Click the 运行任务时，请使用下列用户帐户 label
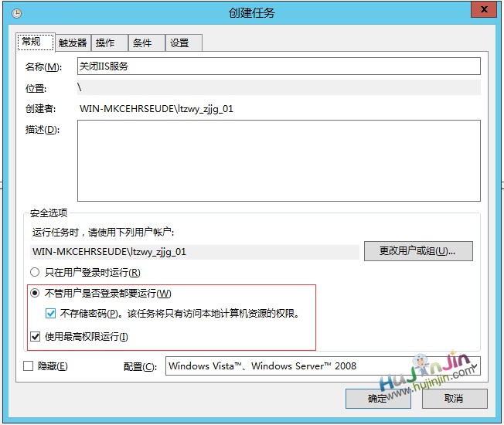 tap(103, 232)
